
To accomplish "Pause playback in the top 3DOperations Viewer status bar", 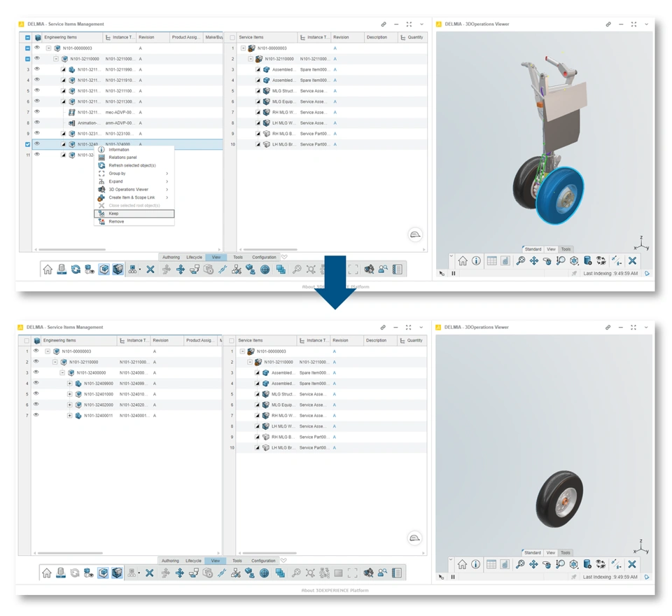I will click(454, 274).
